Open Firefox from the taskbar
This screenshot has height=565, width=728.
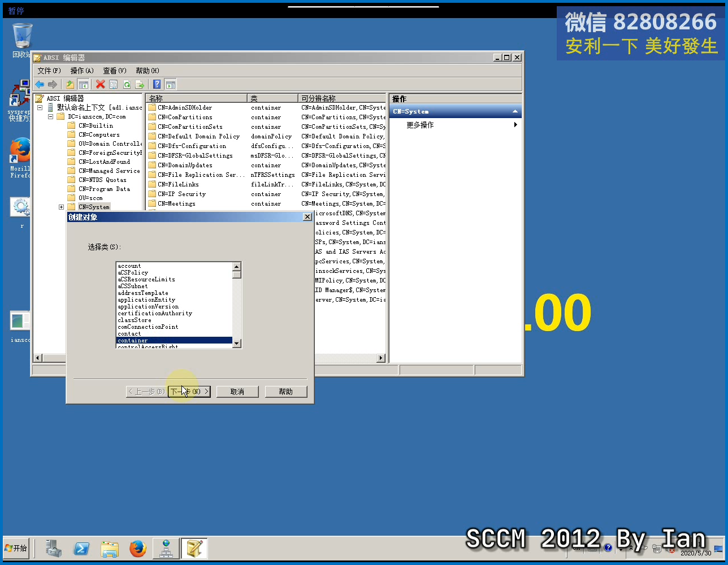click(137, 549)
